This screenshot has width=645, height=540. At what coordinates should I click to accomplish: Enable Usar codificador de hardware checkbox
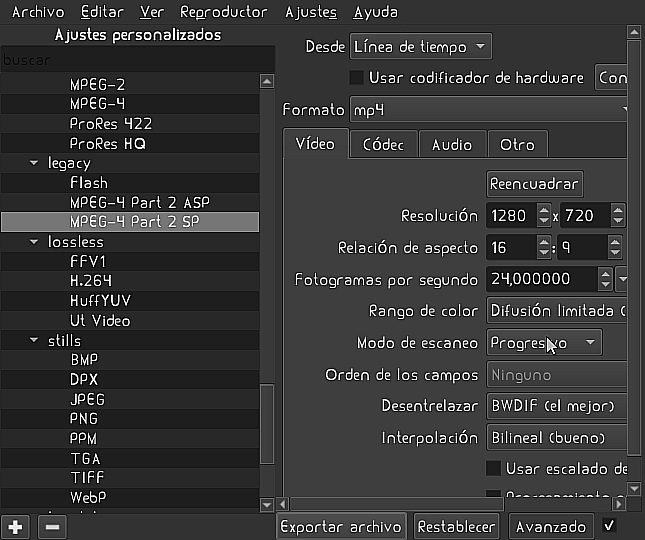click(x=356, y=77)
